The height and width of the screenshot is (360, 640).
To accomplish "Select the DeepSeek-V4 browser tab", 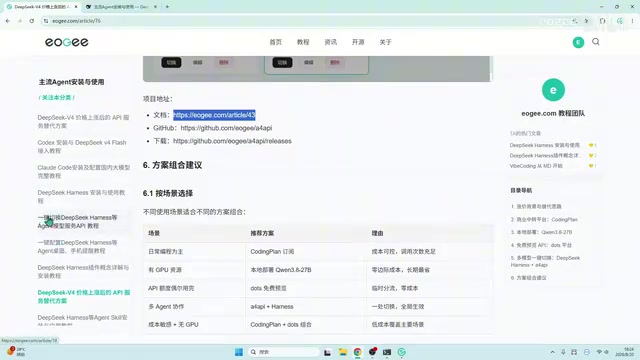I will click(41, 7).
